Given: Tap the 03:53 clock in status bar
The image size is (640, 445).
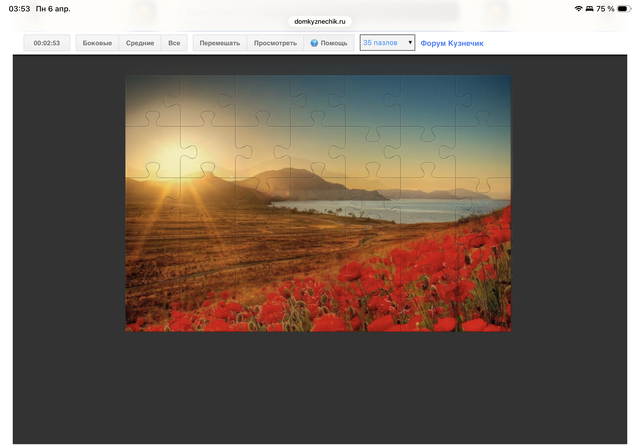Looking at the screenshot, I should [x=19, y=8].
